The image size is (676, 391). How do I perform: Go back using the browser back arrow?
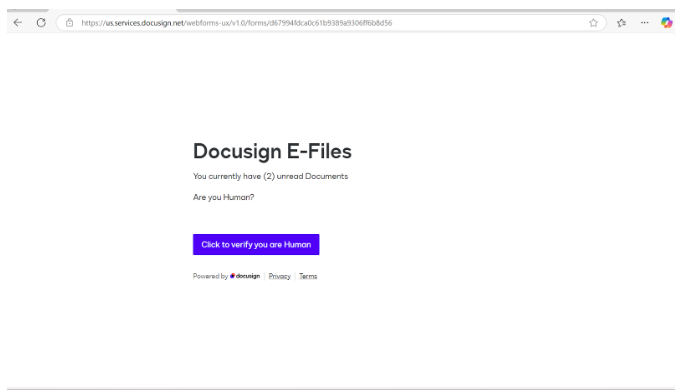18,23
